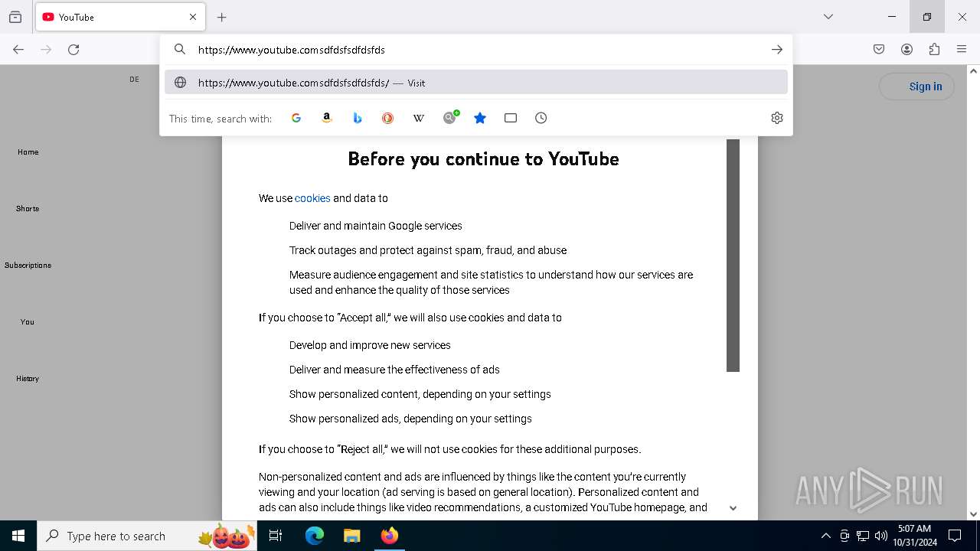This screenshot has width=980, height=551.
Task: Search this time with DuckDuckGo
Action: click(388, 118)
